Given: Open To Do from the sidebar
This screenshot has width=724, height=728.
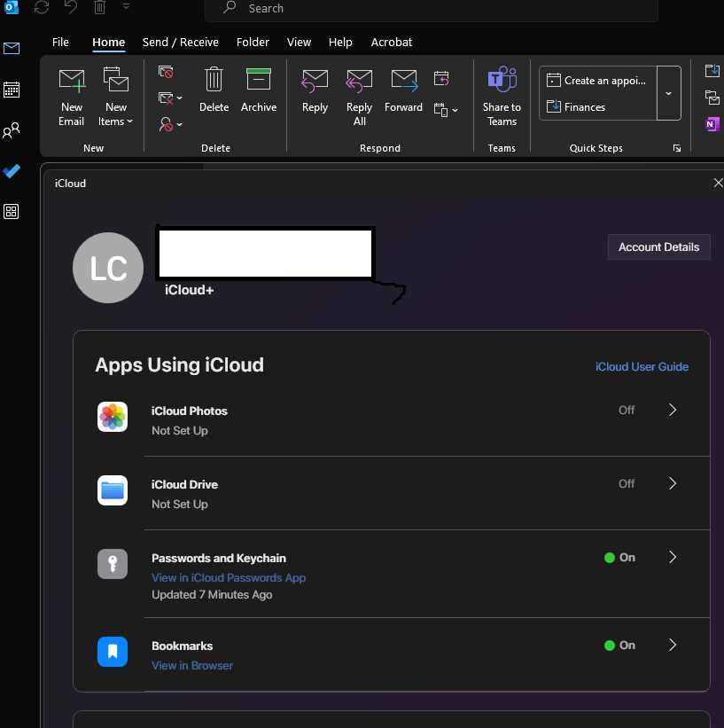Looking at the screenshot, I should tap(12, 171).
